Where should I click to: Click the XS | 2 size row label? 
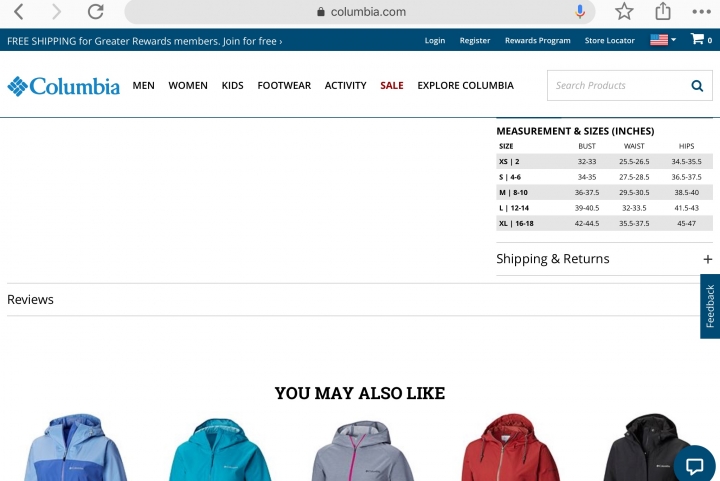click(509, 162)
